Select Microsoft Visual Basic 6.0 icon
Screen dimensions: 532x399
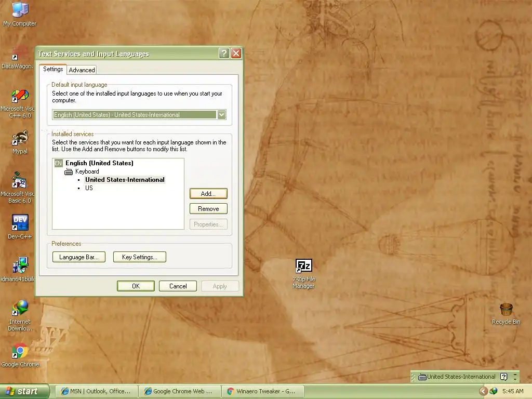[x=17, y=188]
